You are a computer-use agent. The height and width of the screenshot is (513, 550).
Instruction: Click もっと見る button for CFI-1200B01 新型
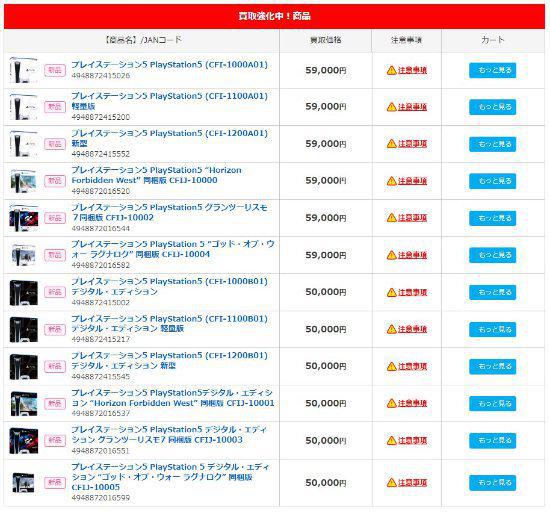coord(492,366)
